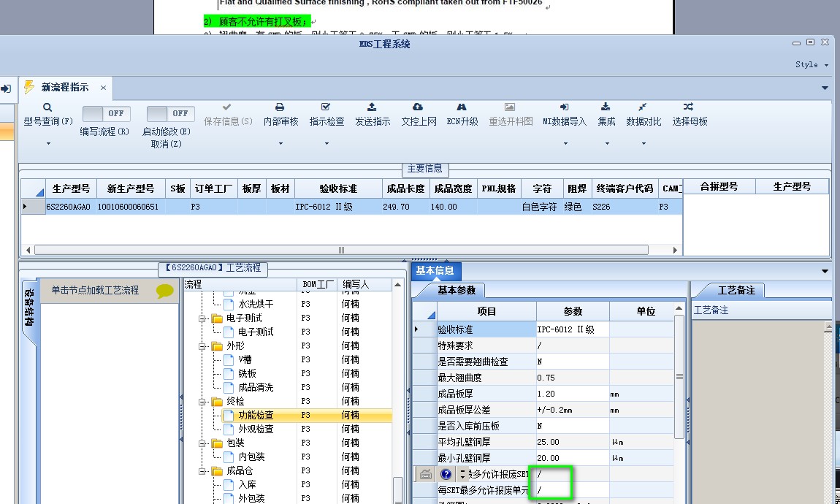Click 发送指示 upload icon

(x=372, y=107)
